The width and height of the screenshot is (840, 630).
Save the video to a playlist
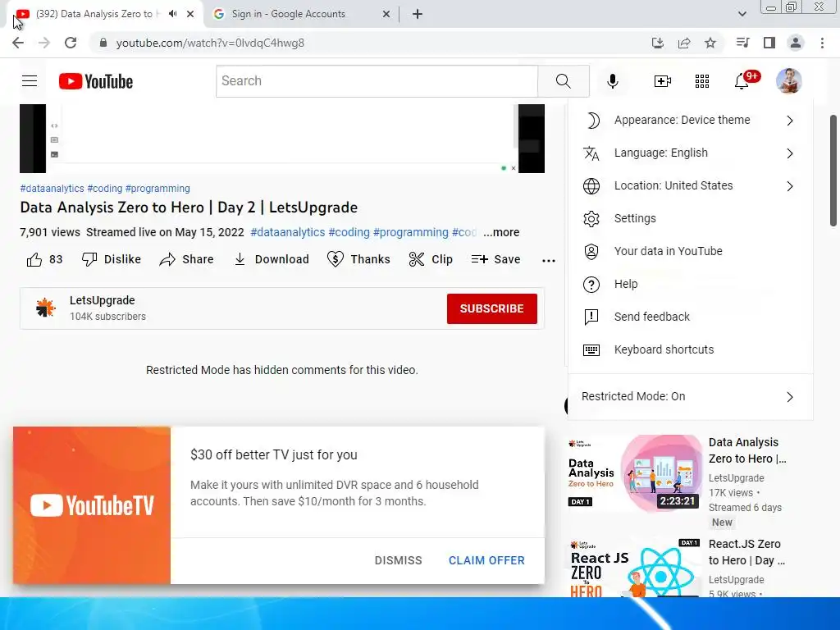point(495,259)
